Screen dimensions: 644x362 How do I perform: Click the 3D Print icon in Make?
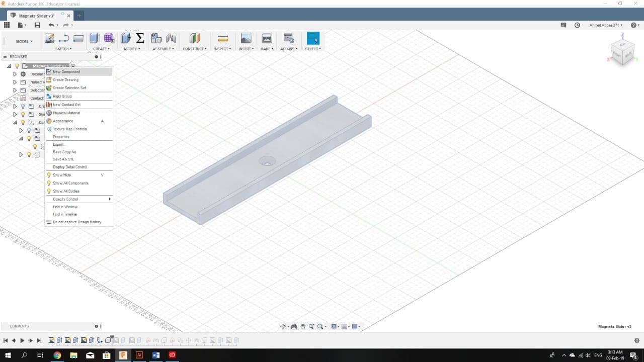click(x=267, y=38)
